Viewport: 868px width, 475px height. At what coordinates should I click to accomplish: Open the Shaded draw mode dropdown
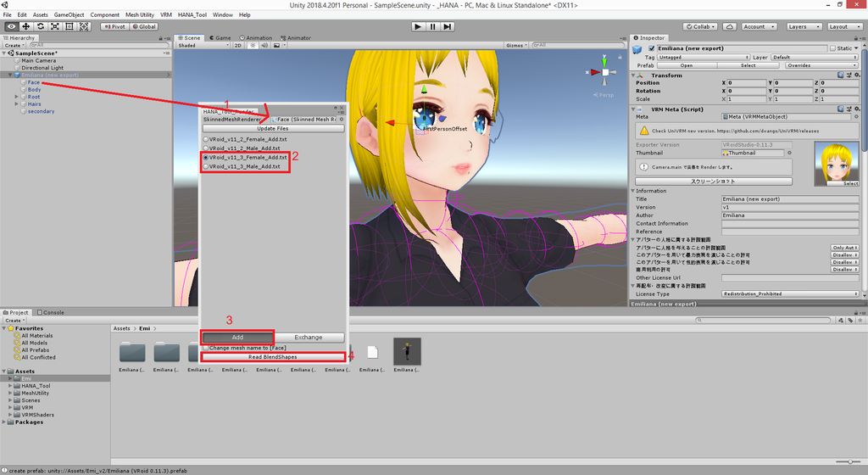click(203, 45)
